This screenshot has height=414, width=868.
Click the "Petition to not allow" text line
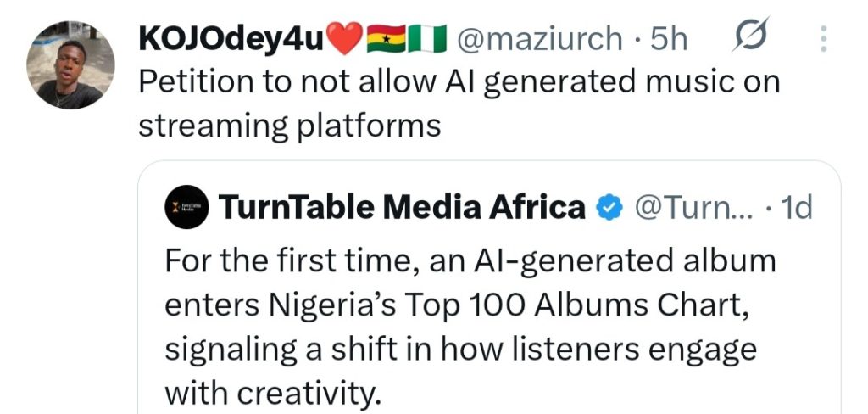(458, 83)
